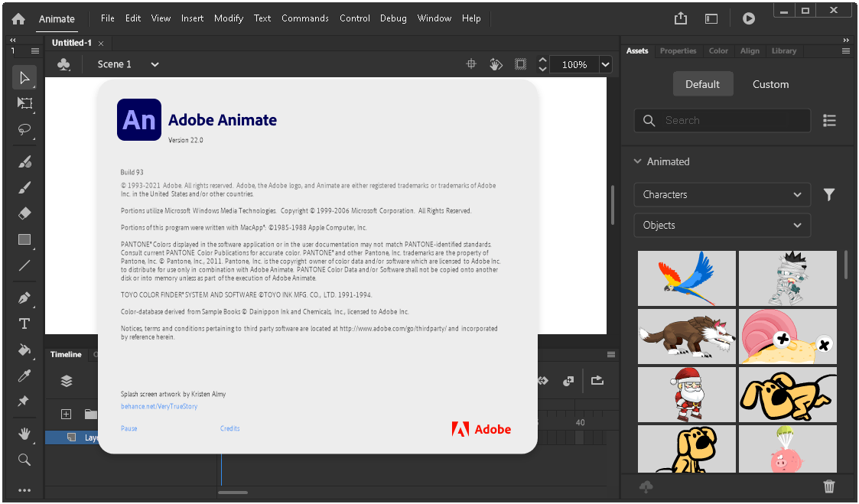This screenshot has height=504, width=859.
Task: Create a new folder in Timeline
Action: click(x=90, y=415)
